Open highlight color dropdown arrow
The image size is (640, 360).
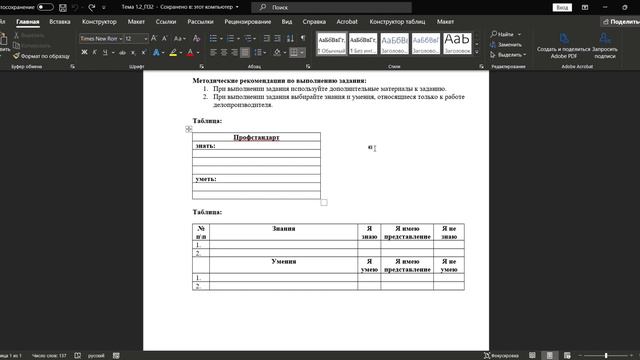[x=181, y=53]
